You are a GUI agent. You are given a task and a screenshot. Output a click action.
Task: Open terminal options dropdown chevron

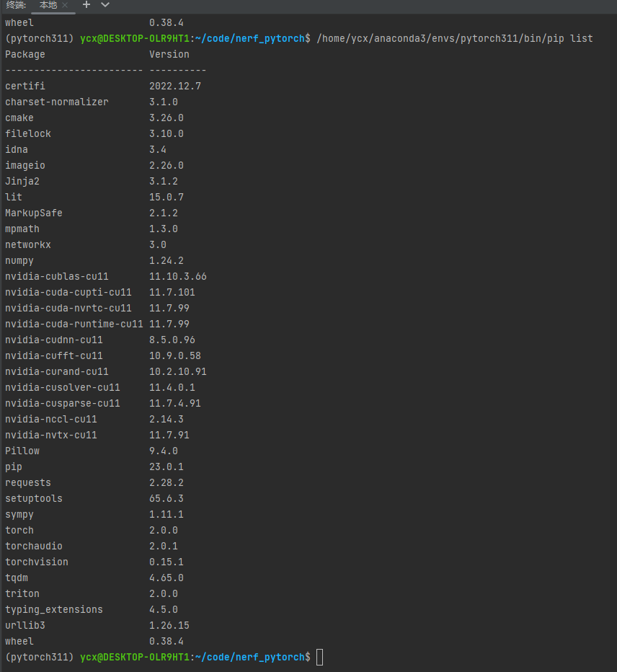(105, 5)
